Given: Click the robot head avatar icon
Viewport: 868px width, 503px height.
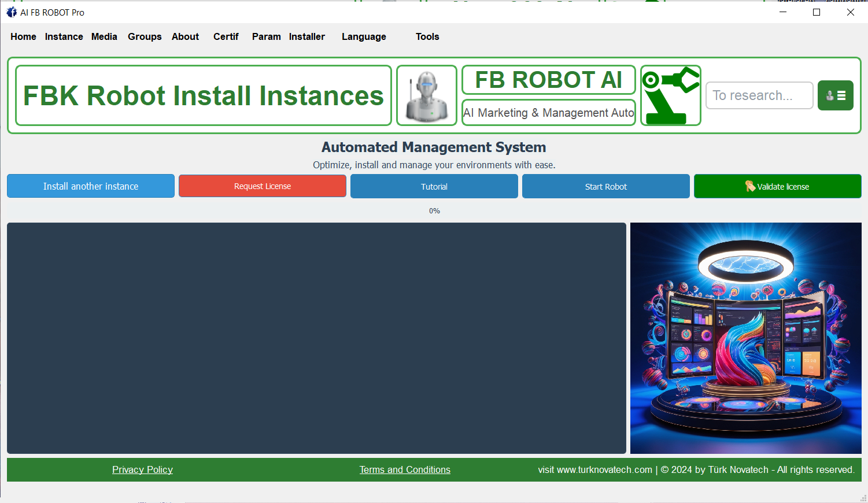Looking at the screenshot, I should click(x=427, y=95).
